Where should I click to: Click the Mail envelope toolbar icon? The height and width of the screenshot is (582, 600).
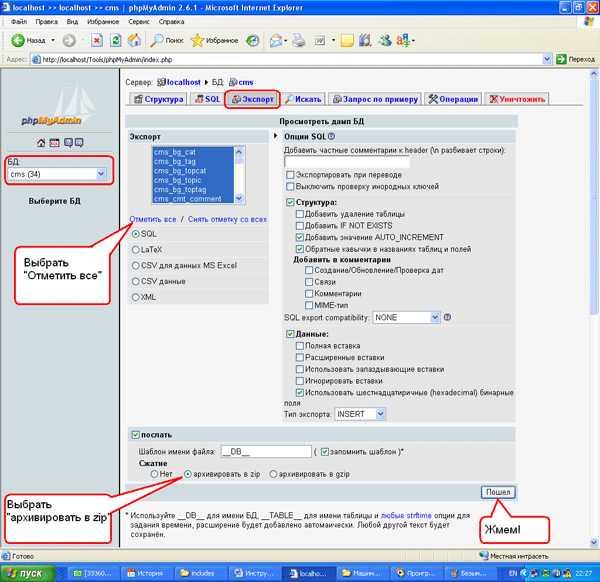276,40
